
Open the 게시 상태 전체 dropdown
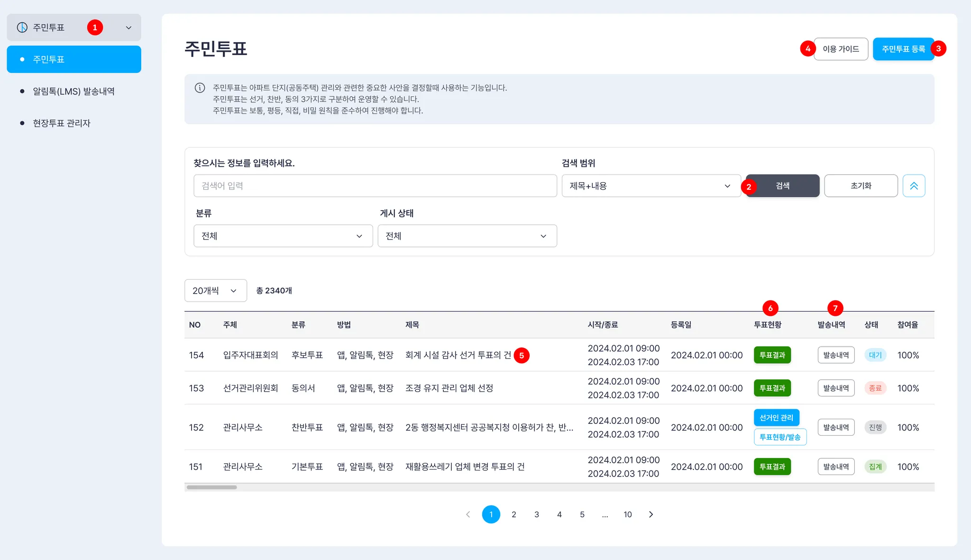(467, 236)
